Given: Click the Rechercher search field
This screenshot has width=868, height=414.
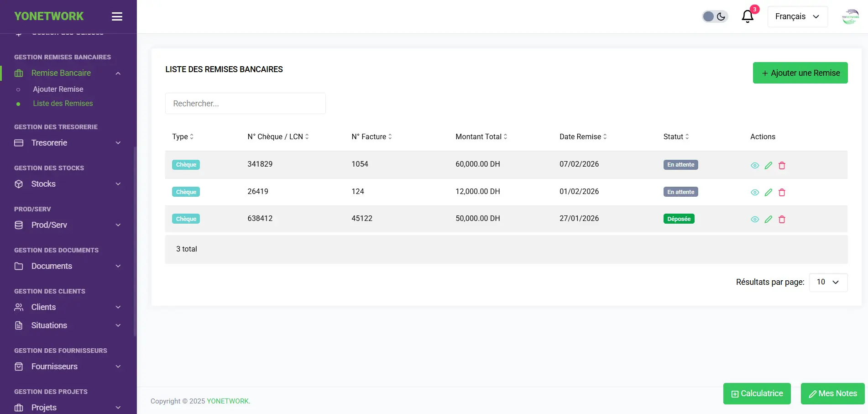Looking at the screenshot, I should pos(245,104).
